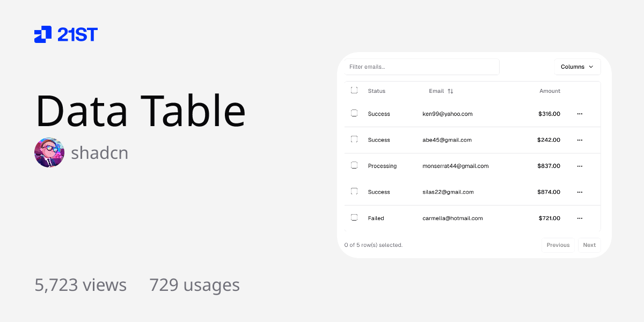Open actions menu for abe45@gmail.com row
This screenshot has width=644, height=322.
pyautogui.click(x=580, y=140)
